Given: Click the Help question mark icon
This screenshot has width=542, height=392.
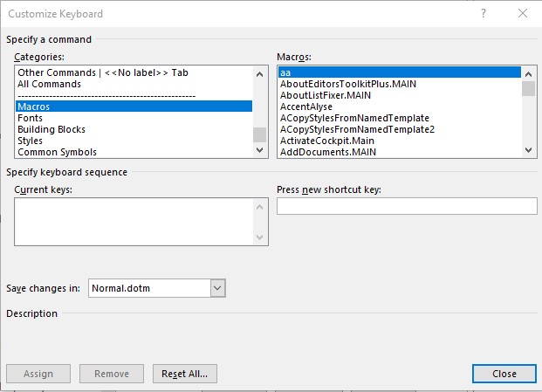Looking at the screenshot, I should [484, 14].
